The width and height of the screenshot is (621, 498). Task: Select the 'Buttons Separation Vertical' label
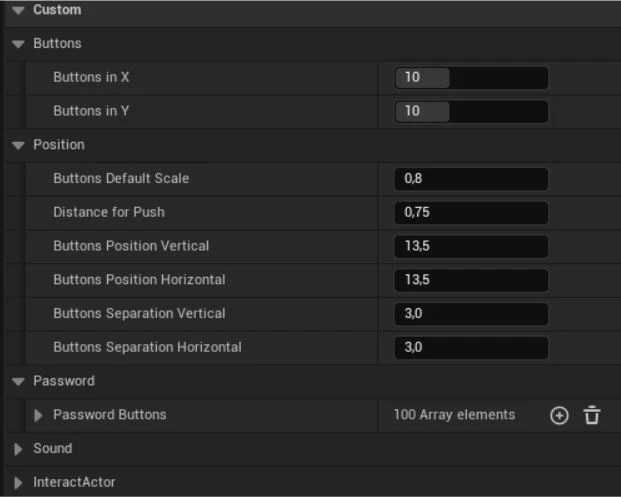(139, 313)
